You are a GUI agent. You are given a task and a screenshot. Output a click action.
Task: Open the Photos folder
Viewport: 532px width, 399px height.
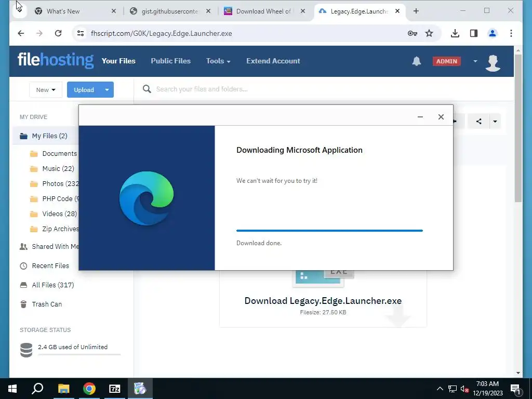coord(54,183)
